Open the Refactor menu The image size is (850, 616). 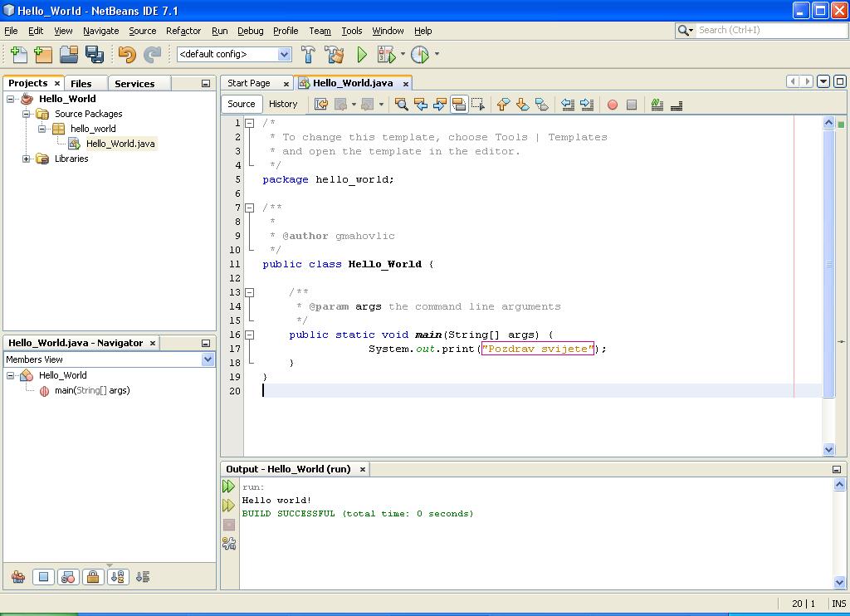(x=183, y=31)
